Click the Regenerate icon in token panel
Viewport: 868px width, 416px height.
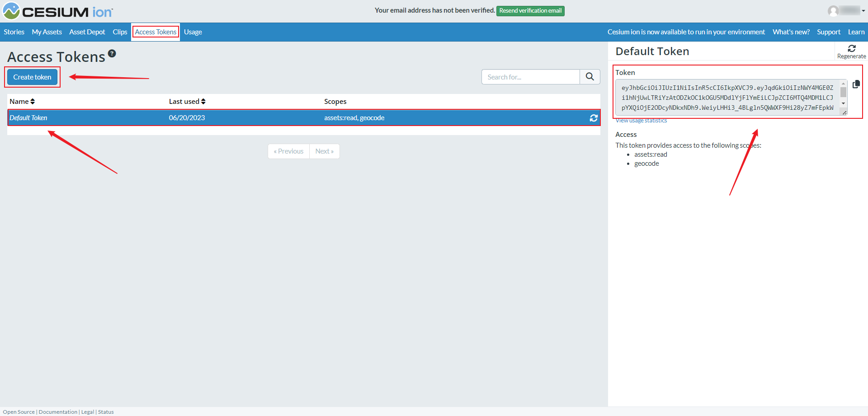click(852, 51)
